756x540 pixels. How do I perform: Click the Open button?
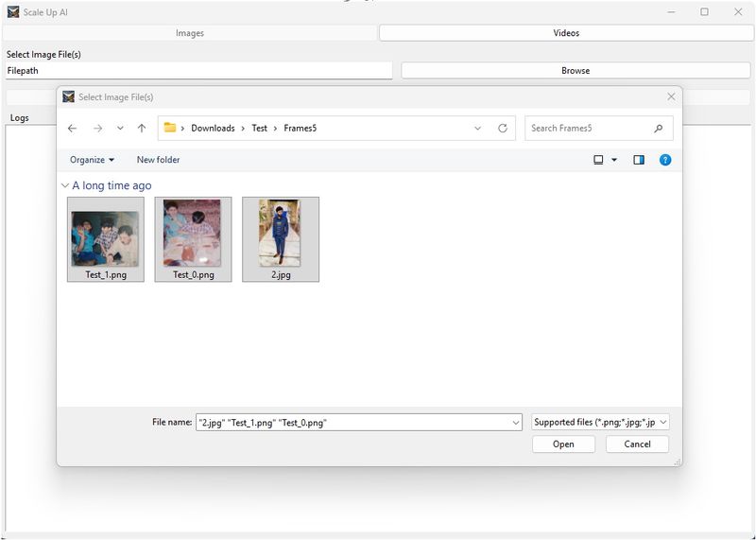pos(563,444)
